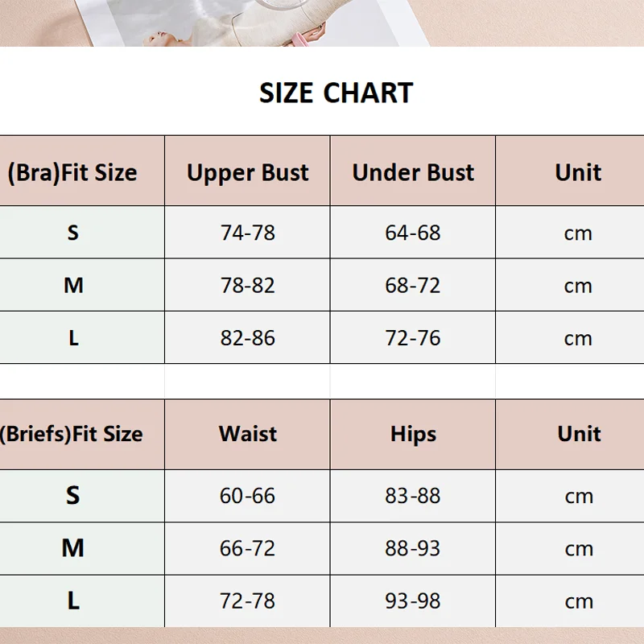The width and height of the screenshot is (644, 644).
Task: Select the (Bra)Fit Size header cell
Action: click(x=73, y=172)
